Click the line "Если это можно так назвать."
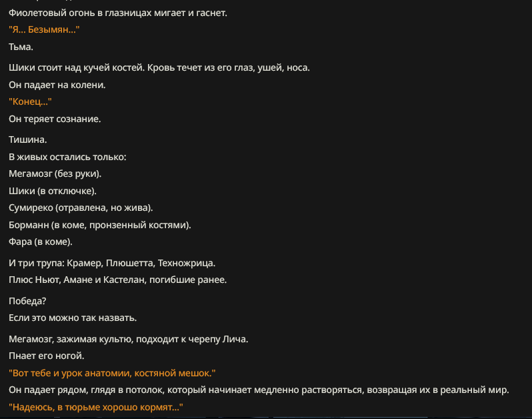This screenshot has height=419, width=532. [73, 318]
